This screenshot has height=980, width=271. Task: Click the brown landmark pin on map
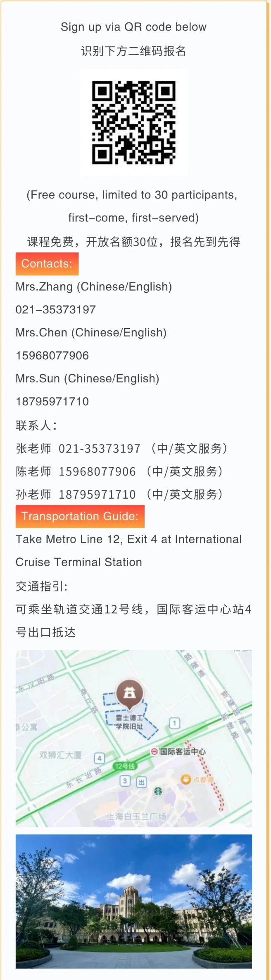pyautogui.click(x=129, y=693)
